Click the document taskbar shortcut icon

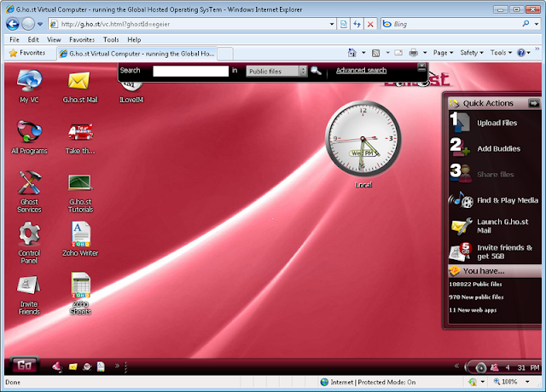(101, 366)
